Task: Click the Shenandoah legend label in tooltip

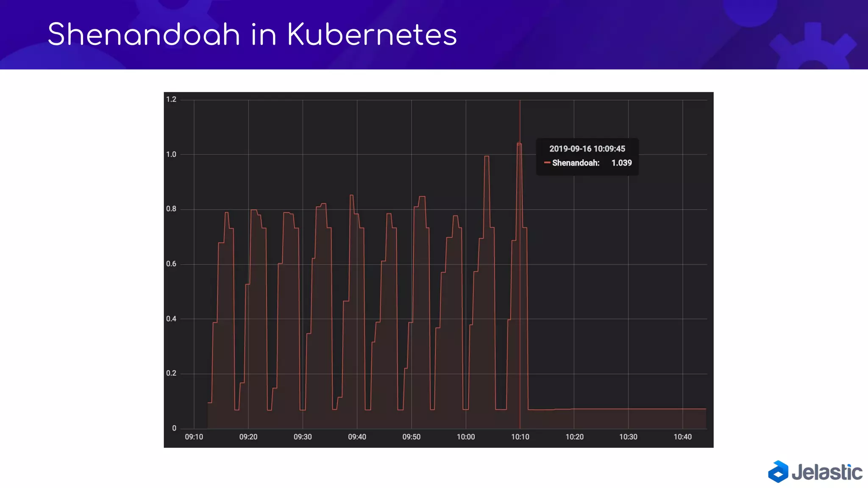Action: (576, 163)
